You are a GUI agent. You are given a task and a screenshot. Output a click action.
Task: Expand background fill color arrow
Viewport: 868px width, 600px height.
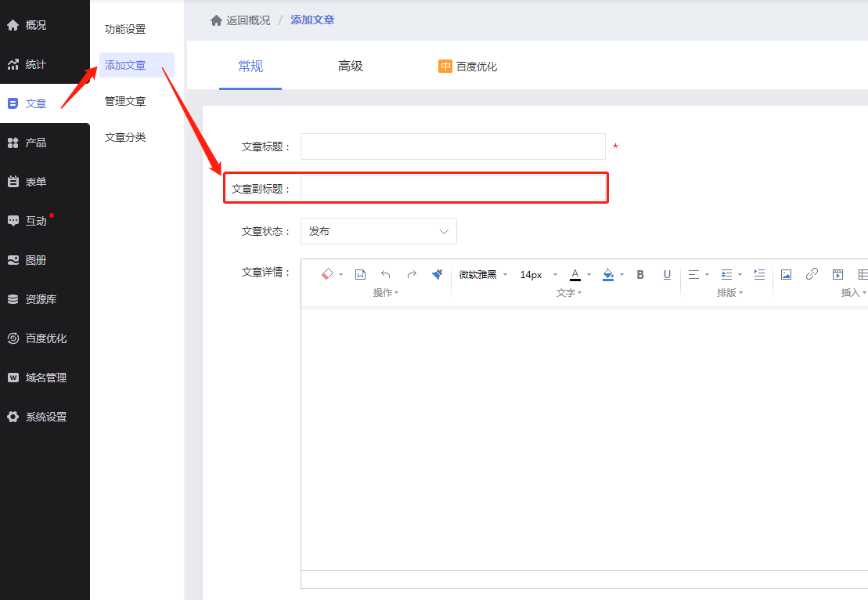pos(621,275)
